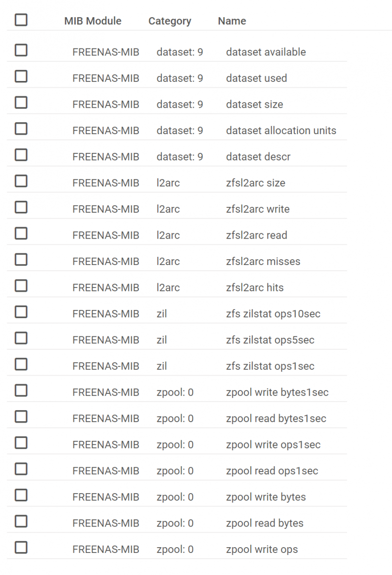This screenshot has width=392, height=575.
Task: Select the zpool write ops checkbox
Action: tap(21, 548)
